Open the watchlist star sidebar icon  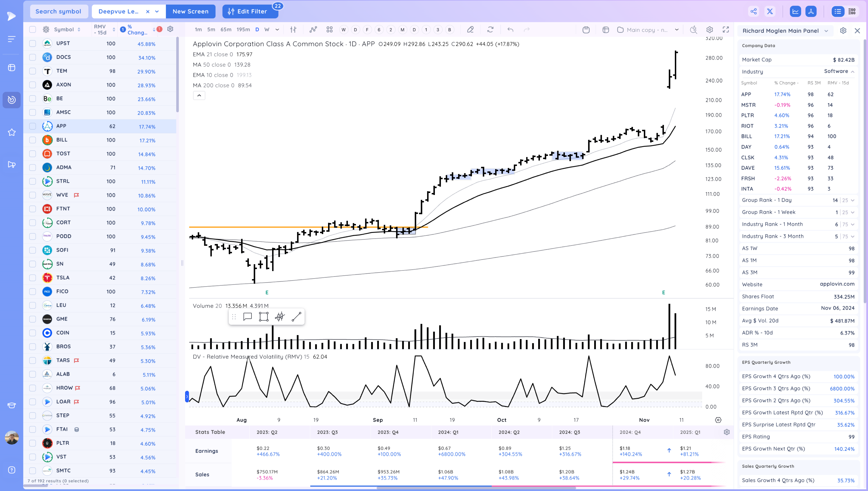click(x=12, y=132)
